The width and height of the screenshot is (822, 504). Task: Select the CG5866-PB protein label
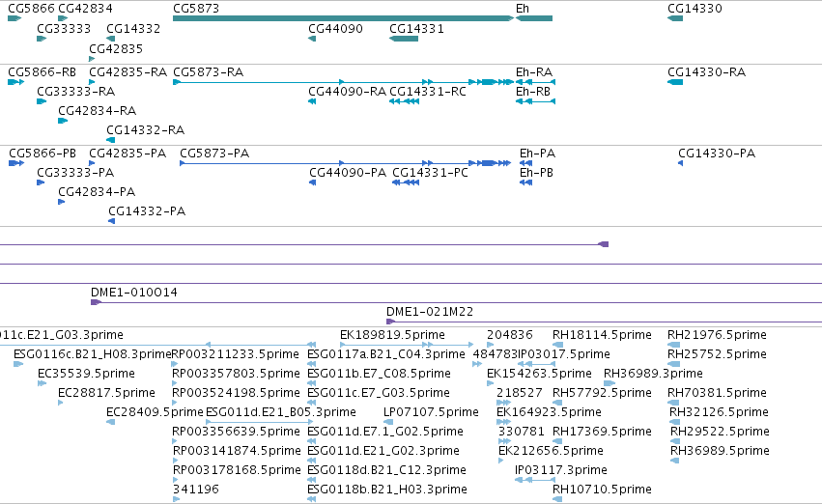[43, 153]
